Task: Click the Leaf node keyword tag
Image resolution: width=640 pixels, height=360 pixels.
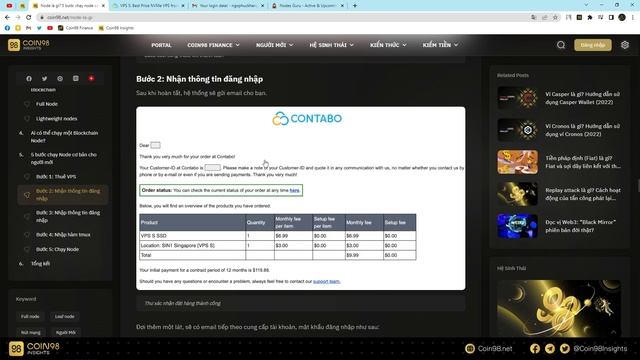Action: (x=64, y=316)
